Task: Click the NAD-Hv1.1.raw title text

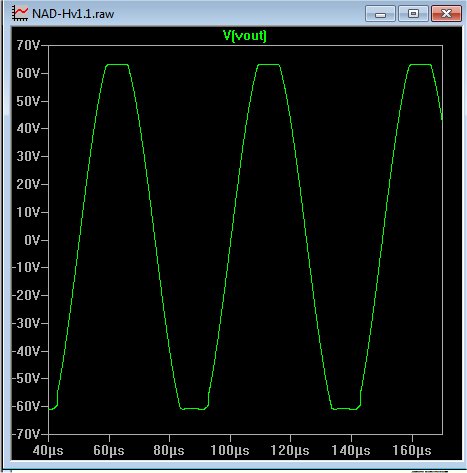Action: point(73,14)
